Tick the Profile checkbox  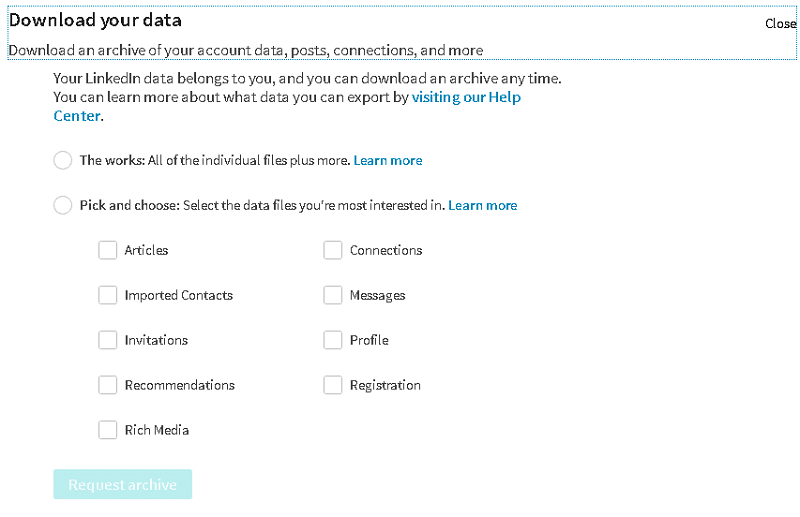(333, 340)
